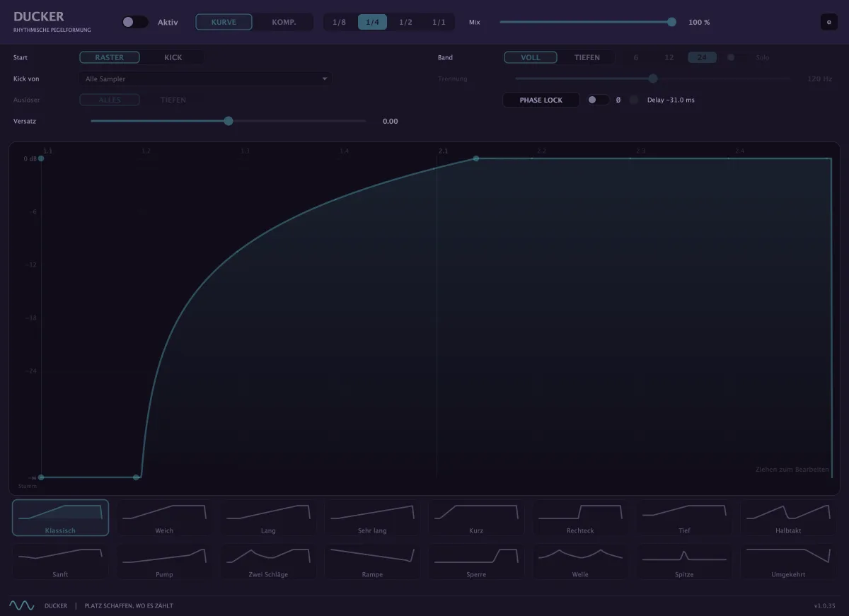The width and height of the screenshot is (849, 616).
Task: Click the curve point at 0 dB on beat 1.1
Action: tap(41, 158)
